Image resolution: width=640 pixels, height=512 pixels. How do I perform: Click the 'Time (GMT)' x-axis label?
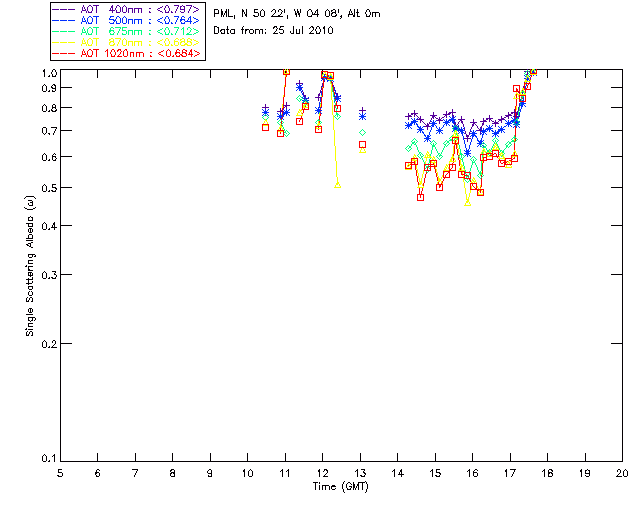[340, 485]
